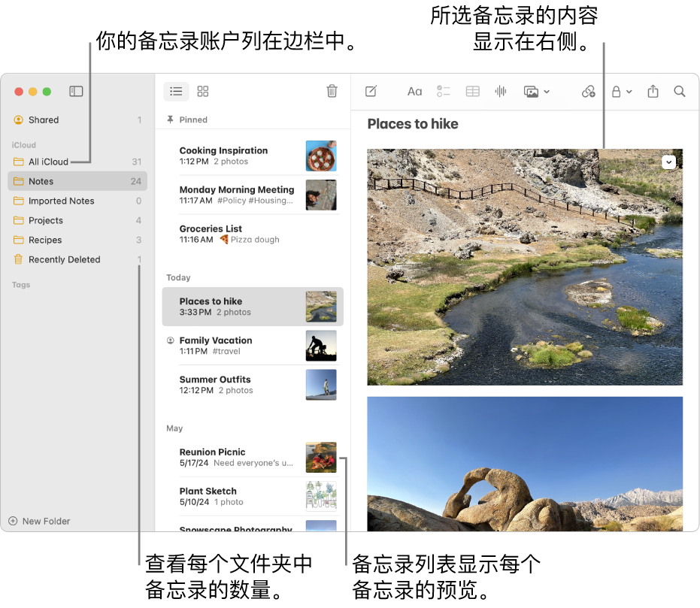Click Monday Morning Meeting thumbnail
The width and height of the screenshot is (700, 608).
321,195
